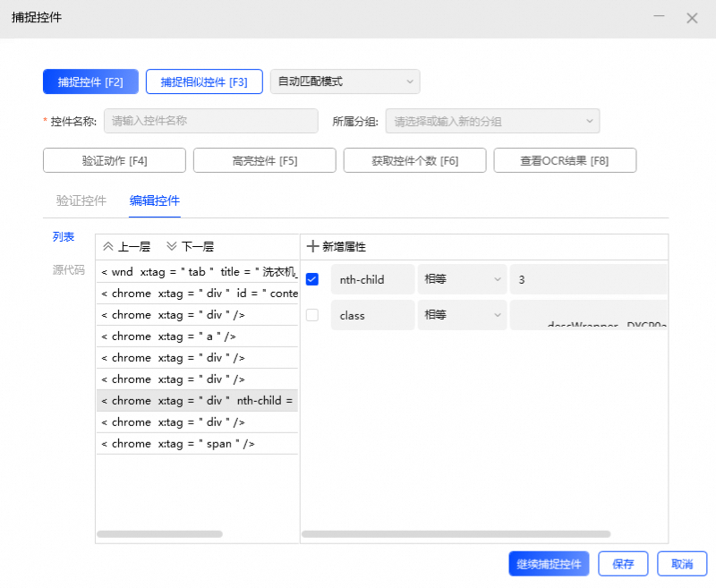
Task: Click the 新增属性 label
Action: [345, 247]
